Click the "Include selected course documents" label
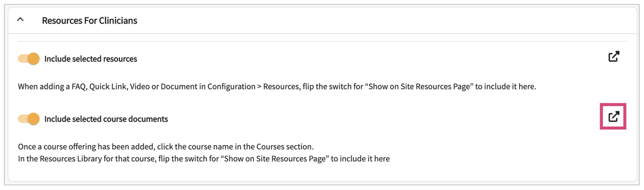 (x=106, y=119)
